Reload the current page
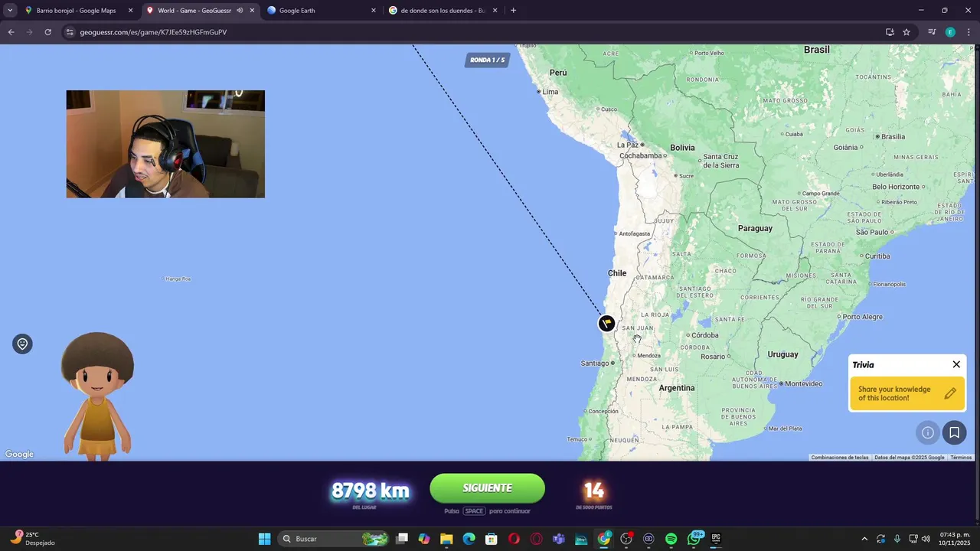This screenshot has width=980, height=551. click(47, 32)
